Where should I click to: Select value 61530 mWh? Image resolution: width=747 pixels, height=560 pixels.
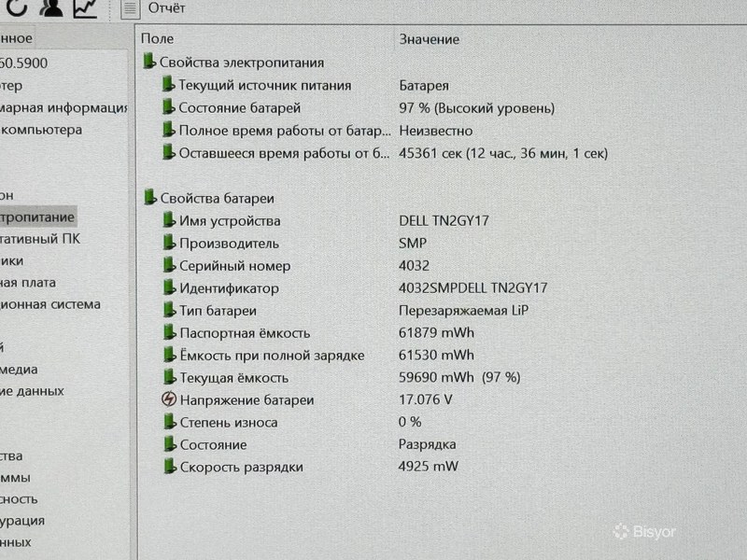(436, 355)
